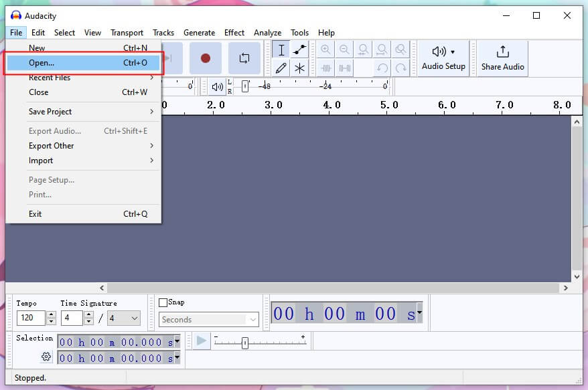The width and height of the screenshot is (588, 390).
Task: Select the Envelope tool
Action: coord(299,50)
